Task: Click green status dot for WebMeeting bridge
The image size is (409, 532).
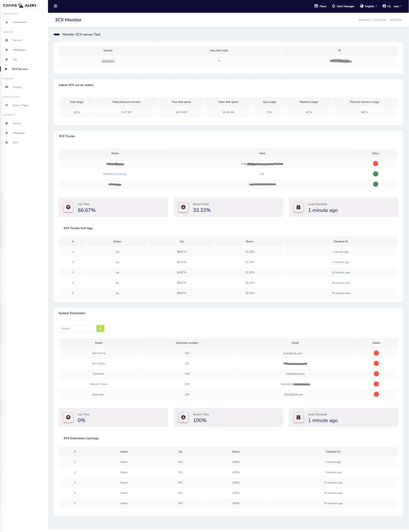Action: click(x=376, y=174)
